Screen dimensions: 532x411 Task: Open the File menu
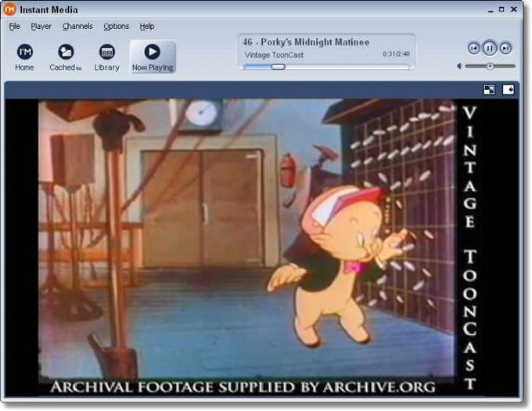pos(14,26)
